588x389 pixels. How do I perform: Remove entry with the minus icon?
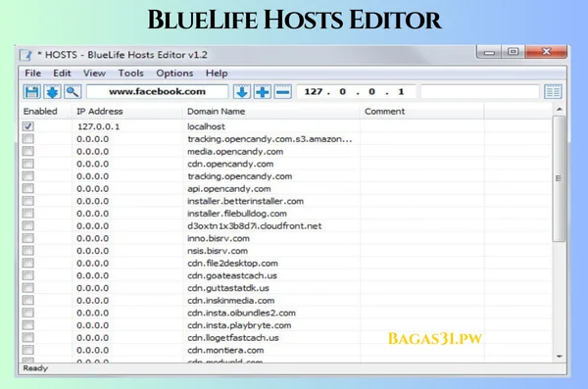point(283,91)
